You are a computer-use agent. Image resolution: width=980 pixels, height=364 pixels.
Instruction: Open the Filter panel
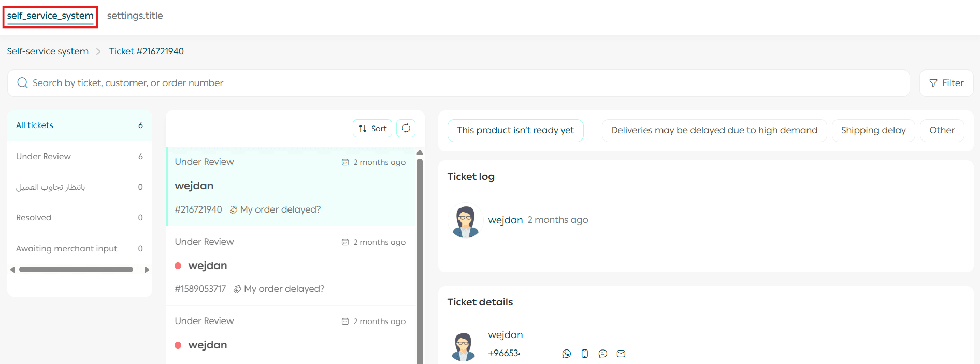(946, 83)
